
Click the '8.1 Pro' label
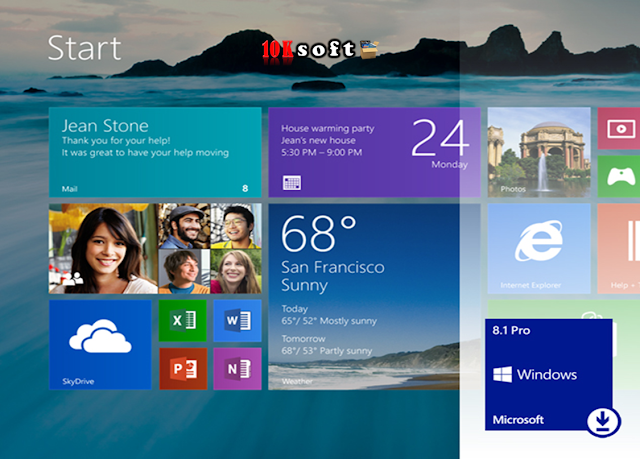tap(511, 330)
